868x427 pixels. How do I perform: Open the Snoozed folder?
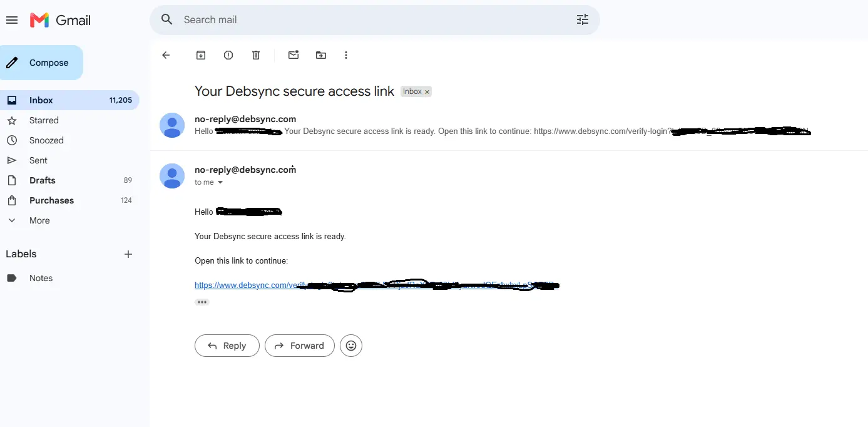[69, 140]
